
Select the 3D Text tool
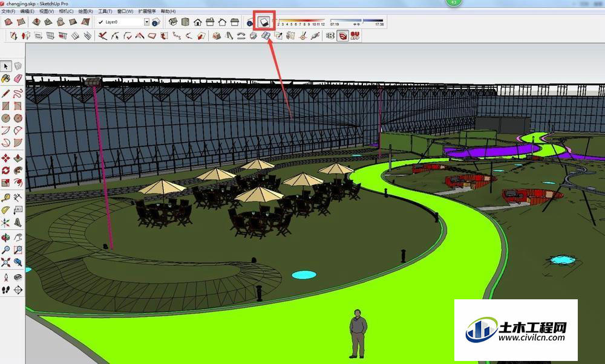(18, 222)
